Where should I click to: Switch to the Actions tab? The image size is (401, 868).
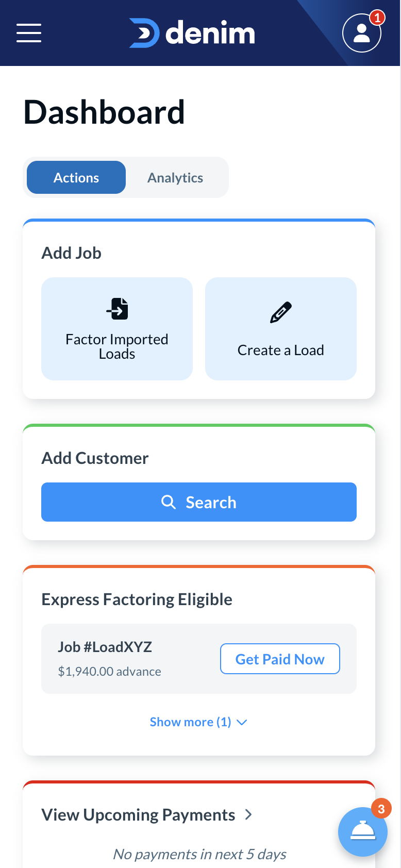(x=76, y=178)
